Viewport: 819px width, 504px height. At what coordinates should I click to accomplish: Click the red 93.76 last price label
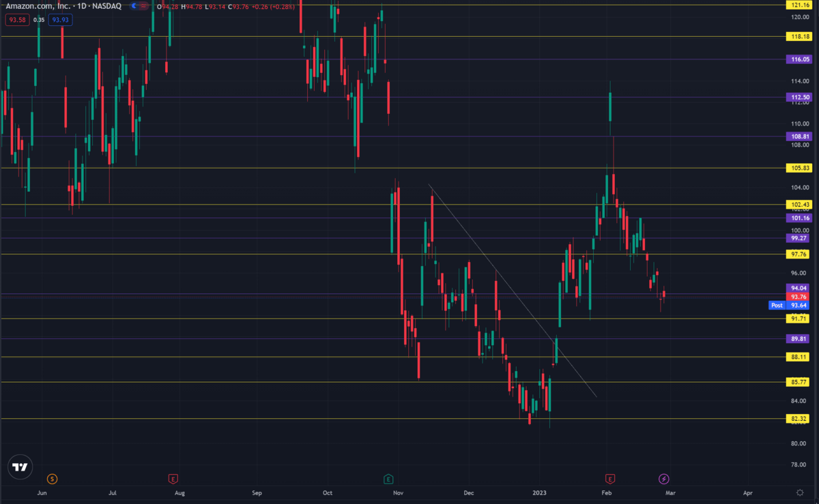[x=799, y=297]
